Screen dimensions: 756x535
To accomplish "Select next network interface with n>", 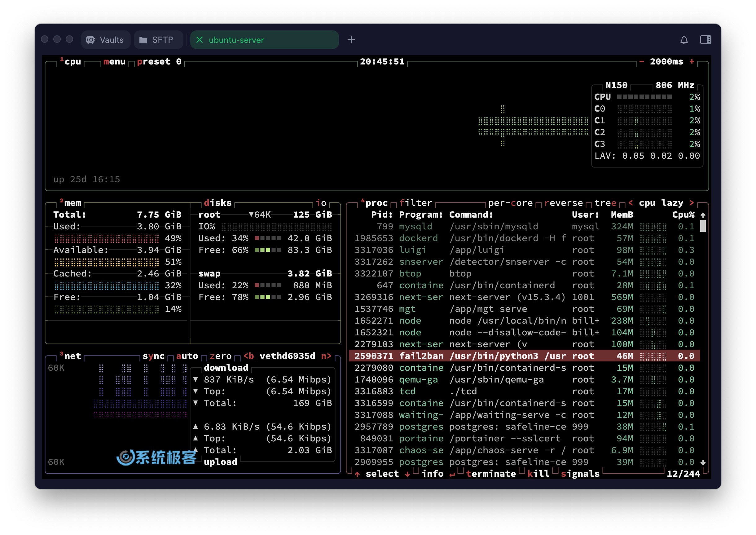I will (x=326, y=356).
